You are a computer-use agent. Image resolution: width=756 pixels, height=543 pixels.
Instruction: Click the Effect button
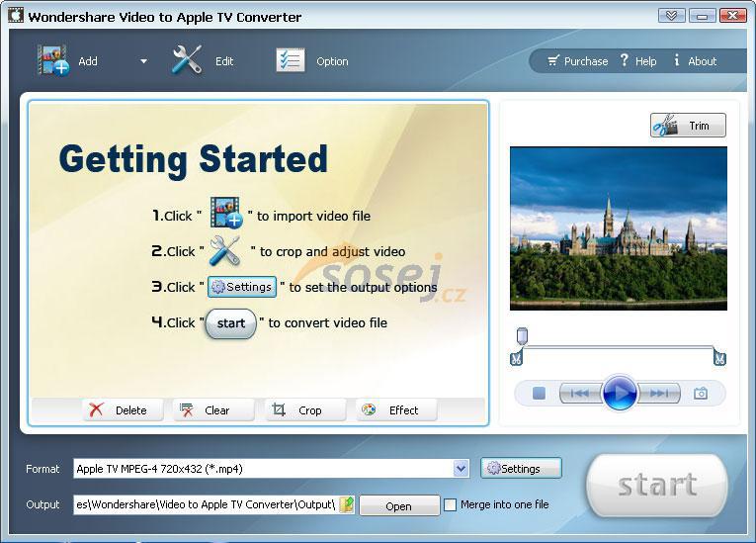396,410
